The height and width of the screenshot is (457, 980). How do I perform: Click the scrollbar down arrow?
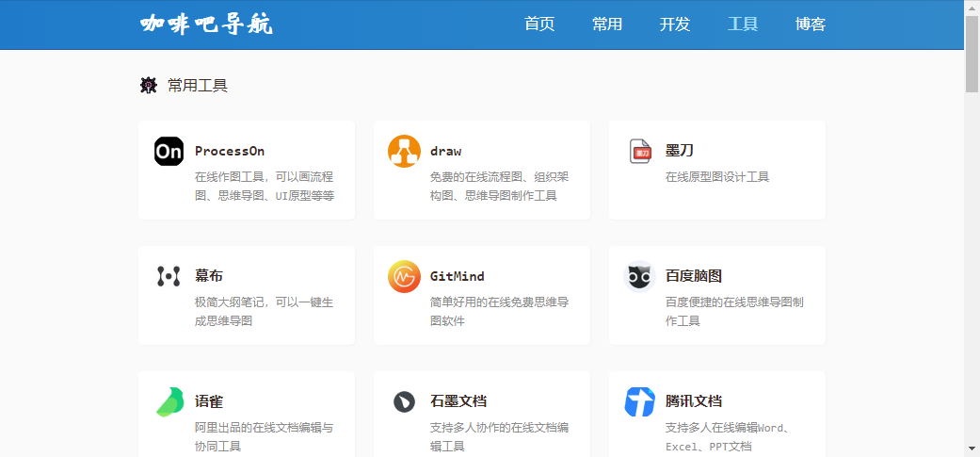pyautogui.click(x=972, y=449)
